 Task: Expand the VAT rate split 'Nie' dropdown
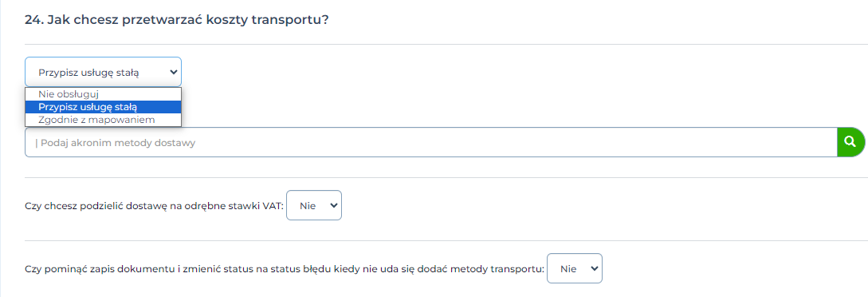314,205
